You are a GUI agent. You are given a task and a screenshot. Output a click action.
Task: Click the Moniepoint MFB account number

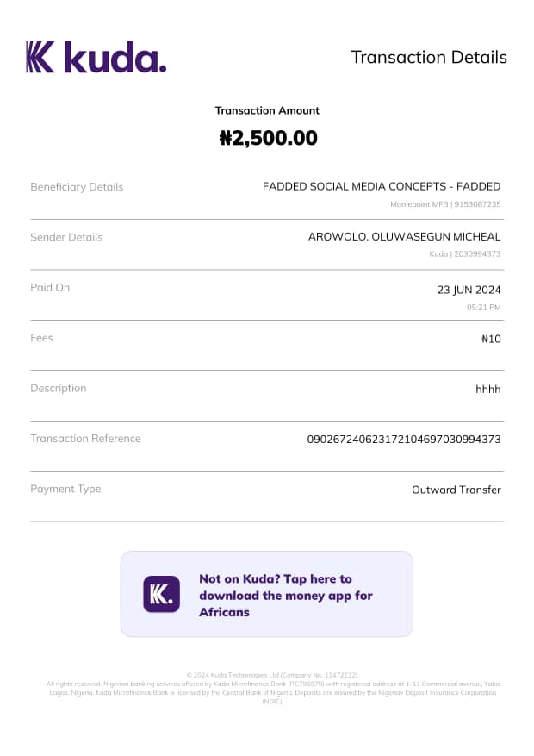coord(445,204)
